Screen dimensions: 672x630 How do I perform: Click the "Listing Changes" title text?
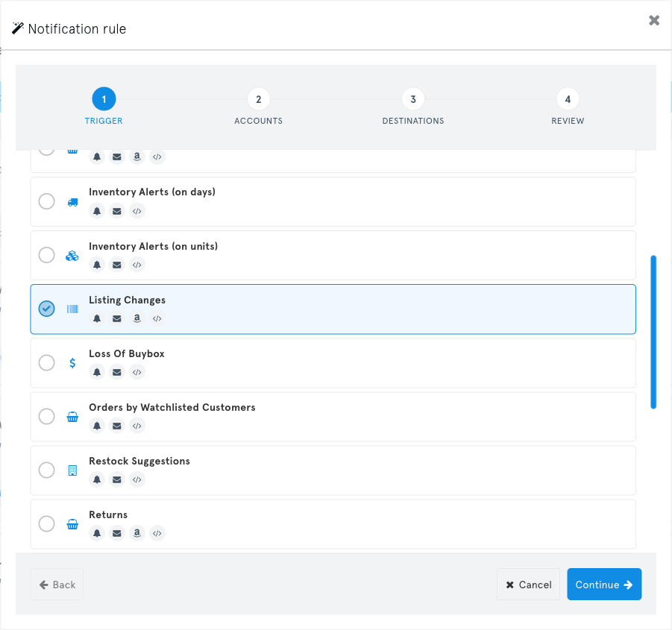(128, 300)
